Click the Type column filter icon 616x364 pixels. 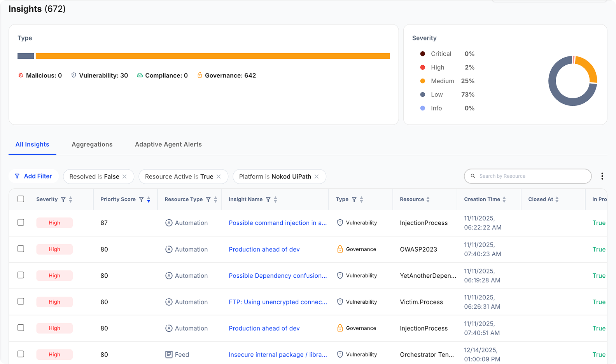pyautogui.click(x=354, y=199)
